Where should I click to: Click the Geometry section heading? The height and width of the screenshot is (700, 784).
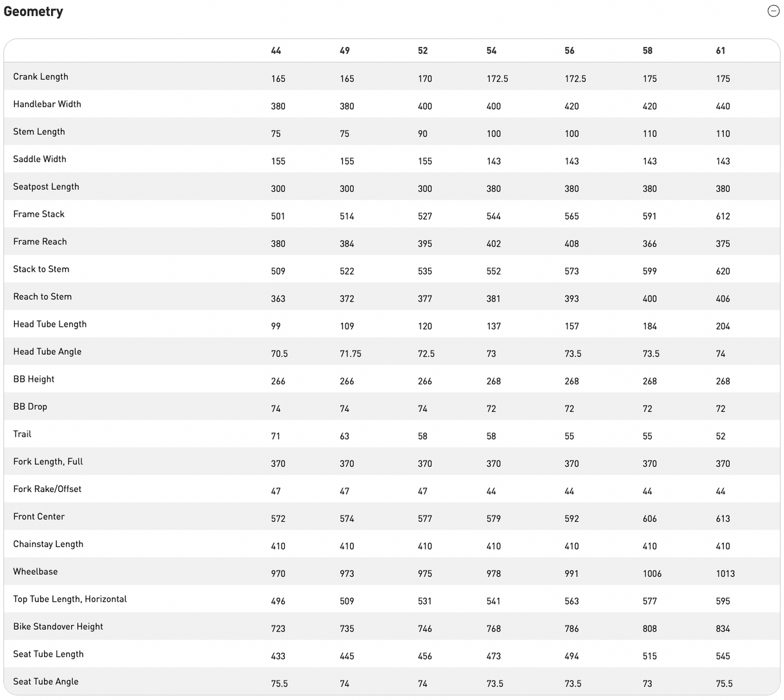coord(34,12)
